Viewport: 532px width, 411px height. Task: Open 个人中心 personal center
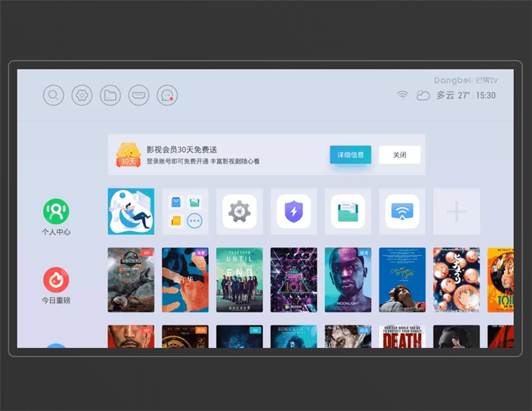[56, 217]
